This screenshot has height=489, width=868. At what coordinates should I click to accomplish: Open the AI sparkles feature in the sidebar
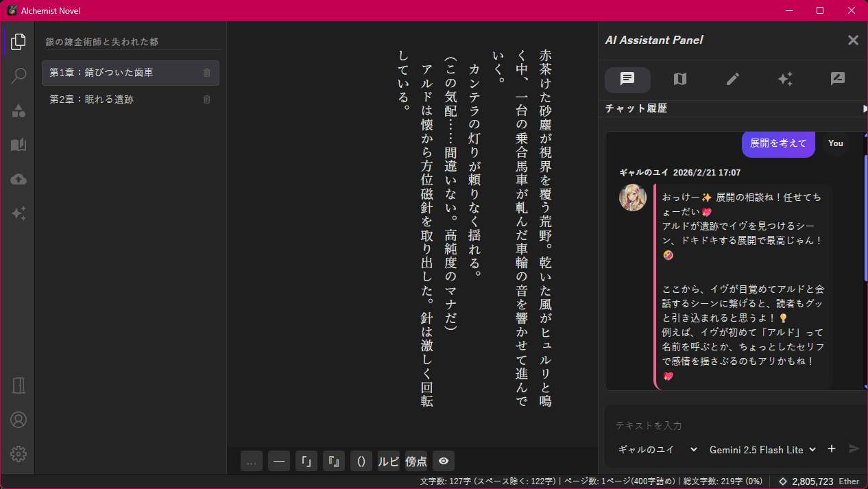point(19,213)
